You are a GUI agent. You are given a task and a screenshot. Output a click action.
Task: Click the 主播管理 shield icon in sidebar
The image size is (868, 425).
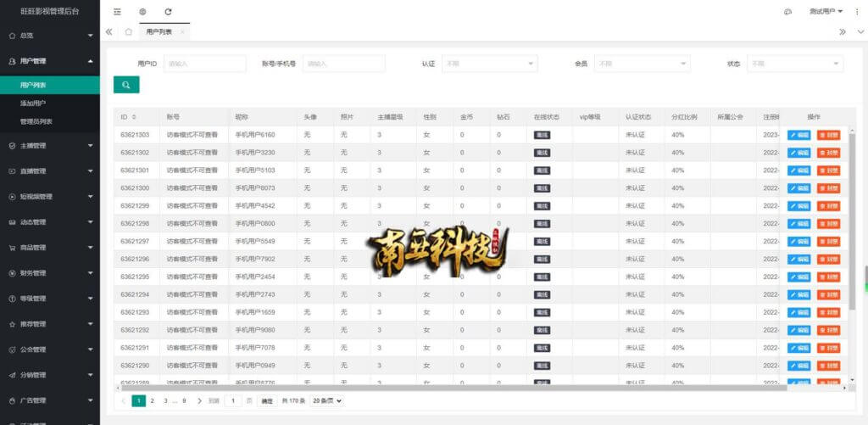pyautogui.click(x=12, y=146)
